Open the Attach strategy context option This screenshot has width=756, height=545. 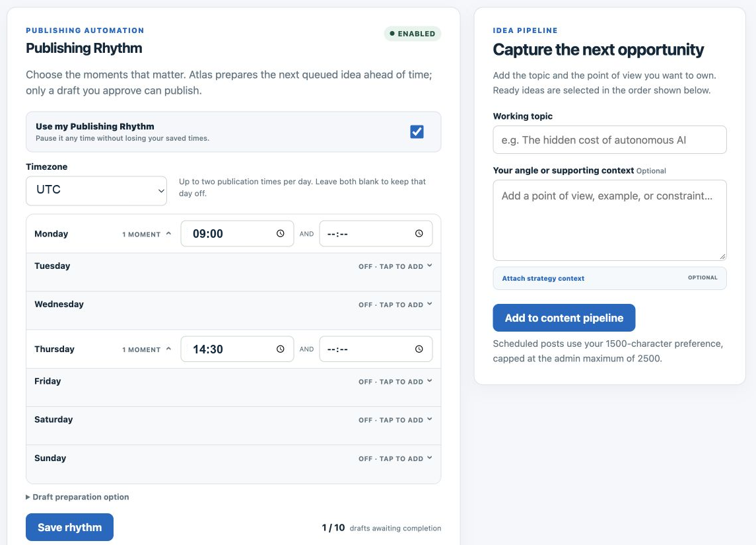pos(609,278)
